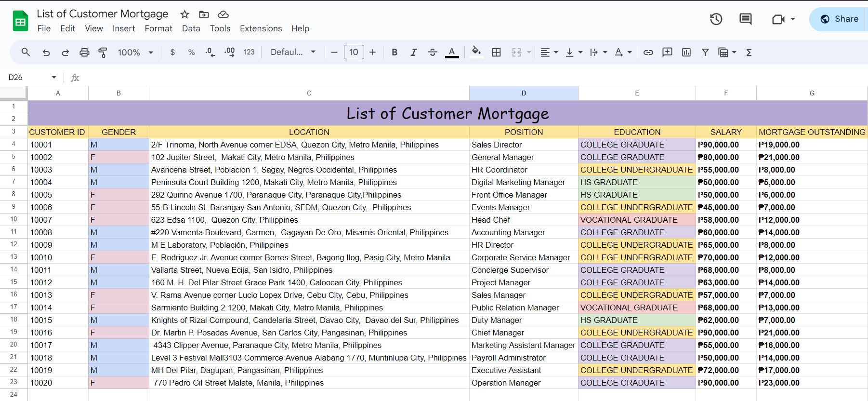Toggle strikethrough formatting
This screenshot has width=868, height=401.
click(433, 53)
